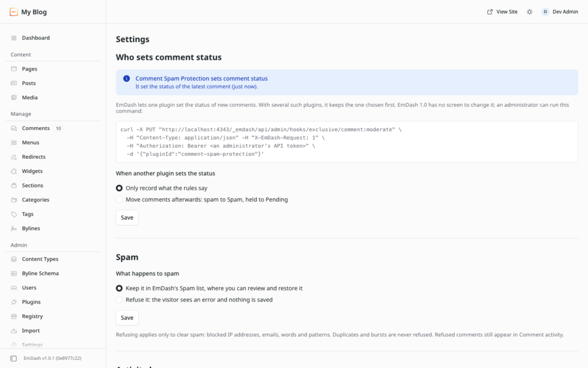The width and height of the screenshot is (588, 368).
Task: Select "Only record what the rules say"
Action: click(x=119, y=188)
